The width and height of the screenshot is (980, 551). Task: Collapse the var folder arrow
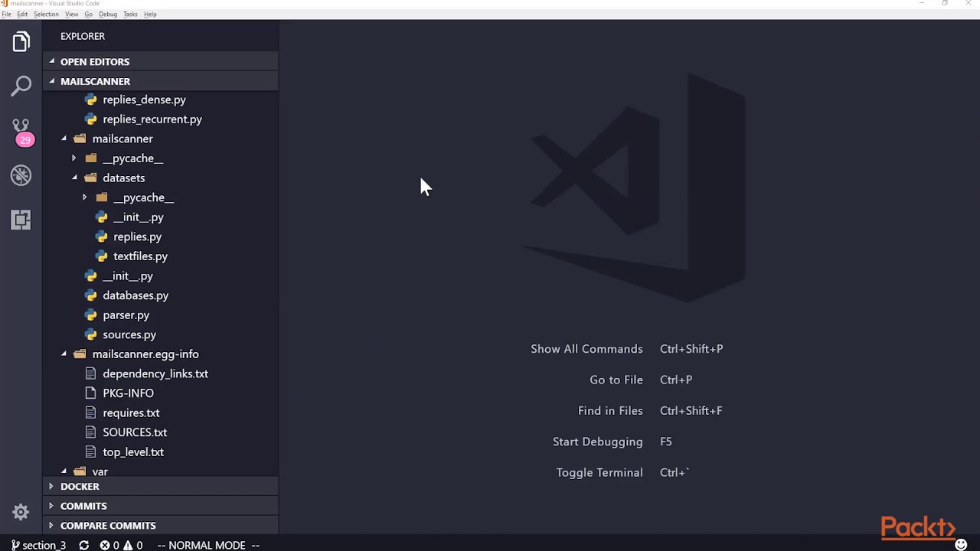64,471
